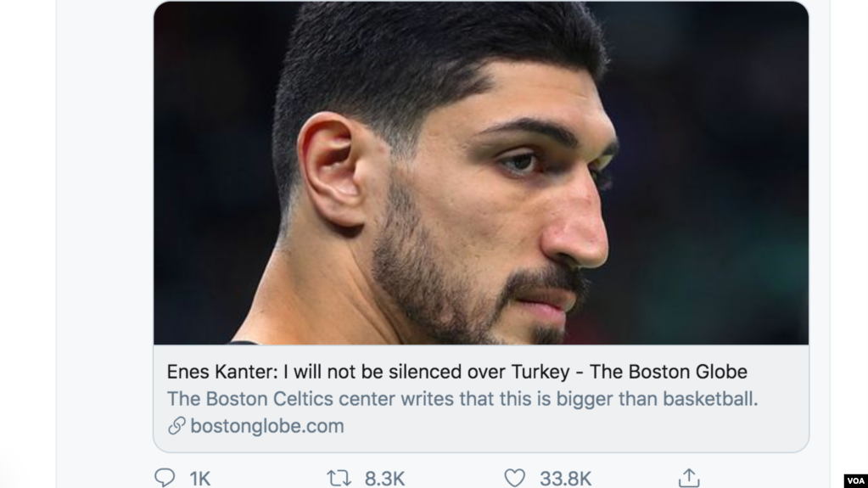Image resolution: width=868 pixels, height=488 pixels.
Task: Click the reply speech bubble icon
Action: pos(165,478)
